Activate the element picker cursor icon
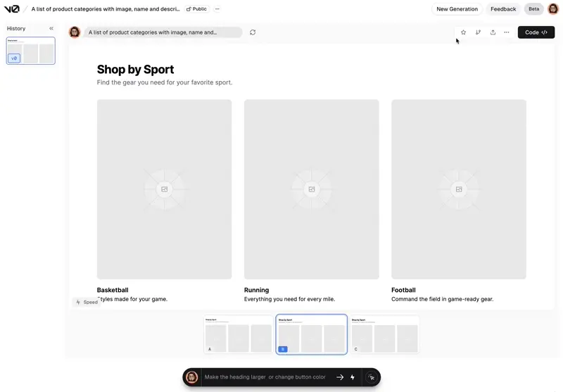 click(x=372, y=377)
